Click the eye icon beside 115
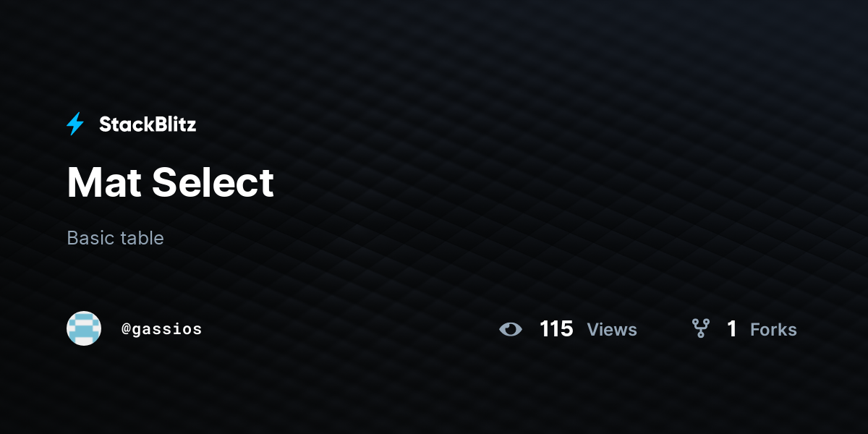868x434 pixels. click(x=511, y=329)
